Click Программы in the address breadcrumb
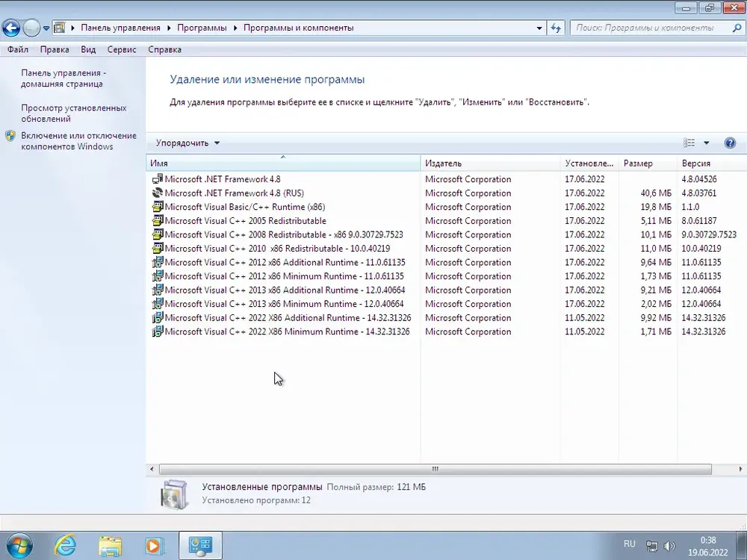Screen dimensions: 747x560 202,28
